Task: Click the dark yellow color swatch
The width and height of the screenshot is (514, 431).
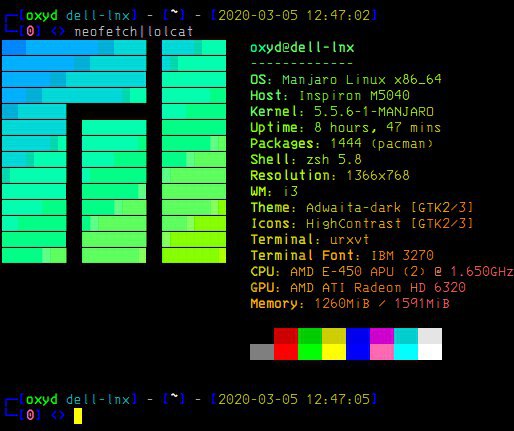Action: tap(334, 336)
